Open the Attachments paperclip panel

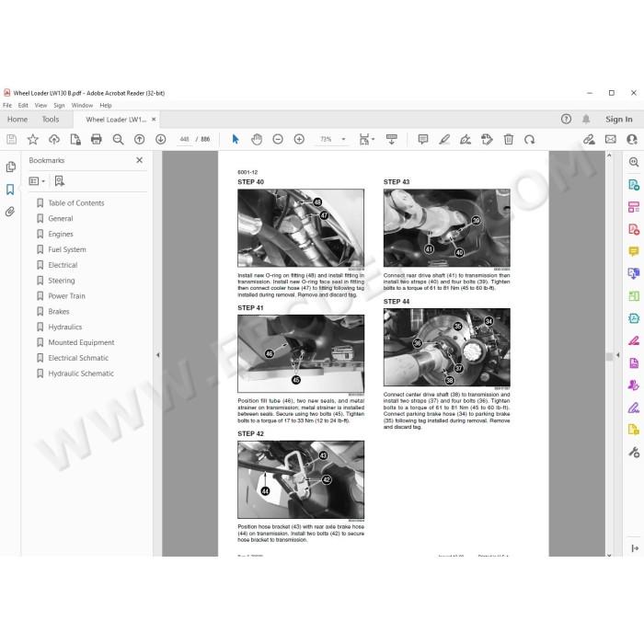pyautogui.click(x=10, y=212)
